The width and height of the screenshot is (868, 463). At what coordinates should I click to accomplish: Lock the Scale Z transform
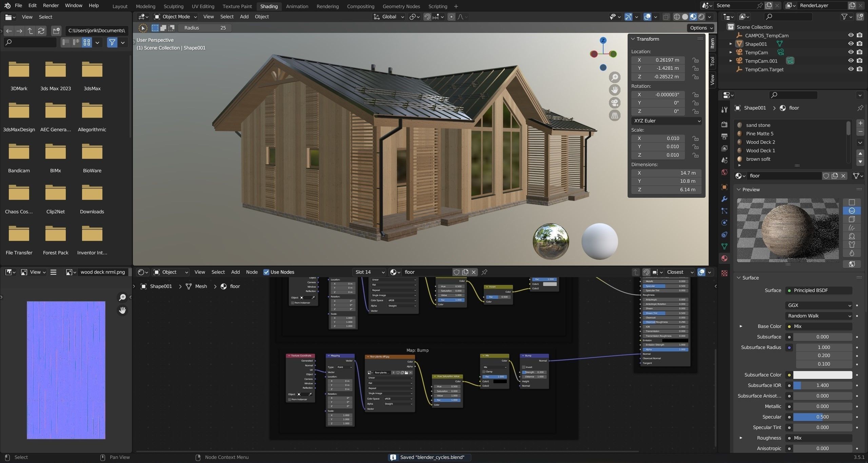point(695,155)
